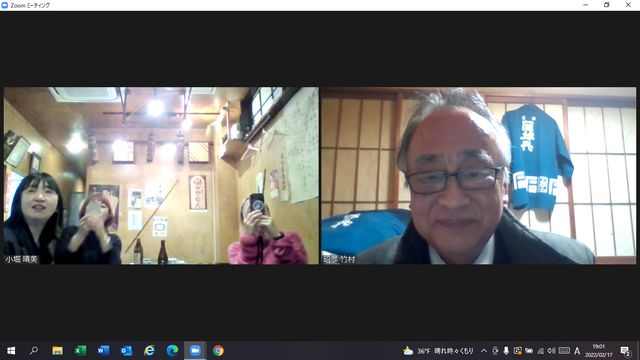Switch IME input mode indicator A

[577, 351]
